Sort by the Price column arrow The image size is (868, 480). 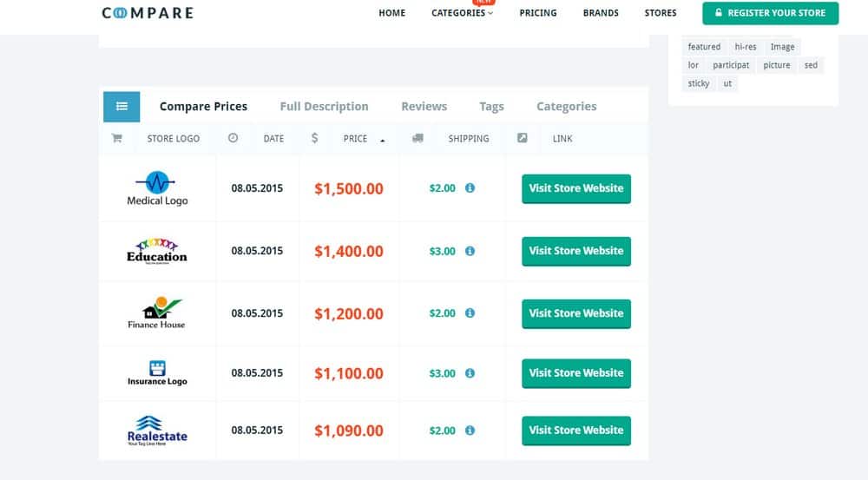pos(383,140)
